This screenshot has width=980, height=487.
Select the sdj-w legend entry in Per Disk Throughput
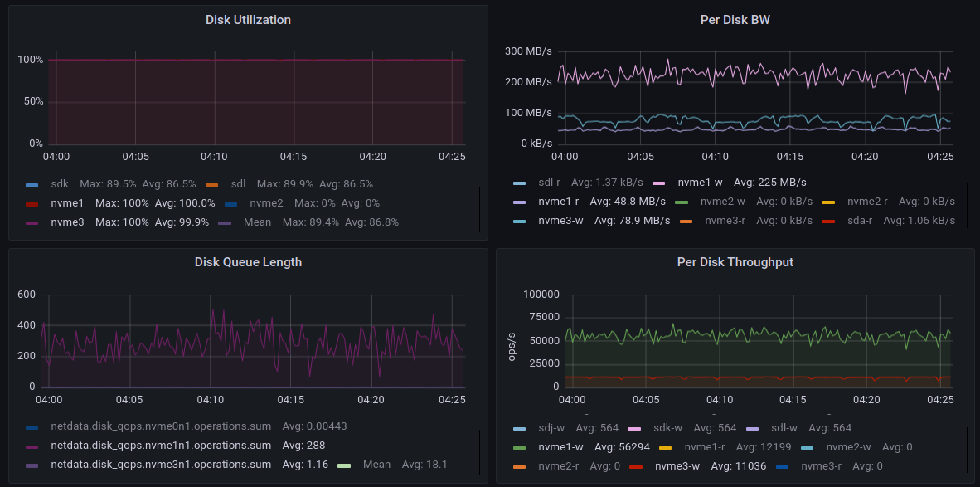point(551,428)
